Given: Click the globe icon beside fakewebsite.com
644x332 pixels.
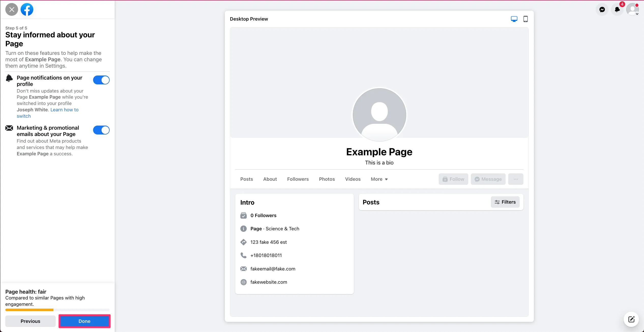Looking at the screenshot, I should click(243, 282).
